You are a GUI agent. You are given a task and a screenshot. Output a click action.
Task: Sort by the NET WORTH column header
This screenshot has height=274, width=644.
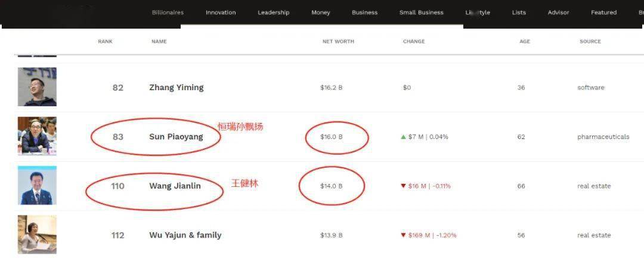tap(338, 42)
